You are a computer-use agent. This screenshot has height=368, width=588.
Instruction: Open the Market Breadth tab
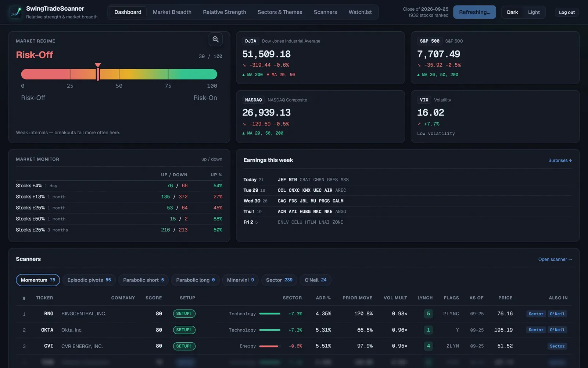[x=172, y=12]
